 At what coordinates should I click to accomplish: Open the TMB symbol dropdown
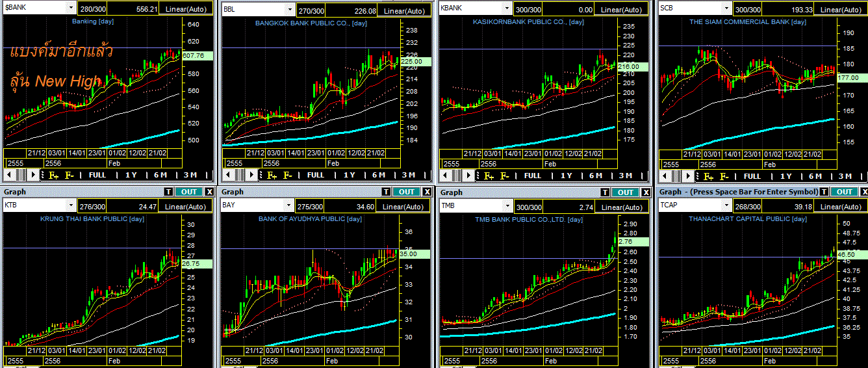pos(507,206)
